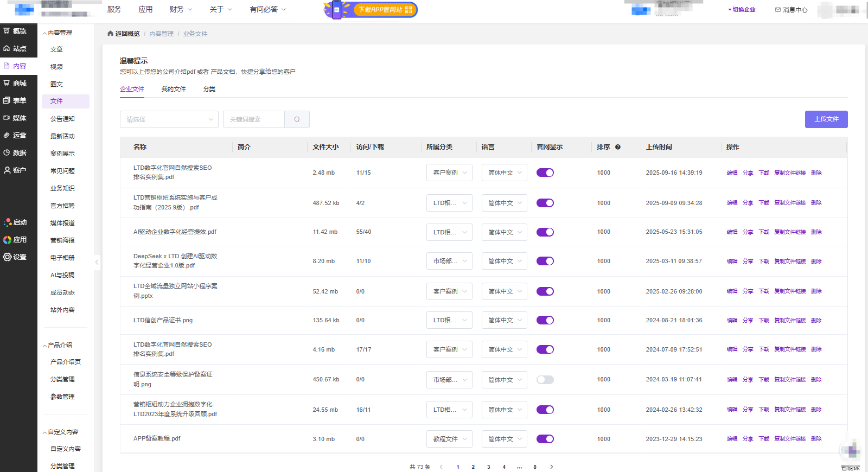Open the 消息中心 message center

791,10
